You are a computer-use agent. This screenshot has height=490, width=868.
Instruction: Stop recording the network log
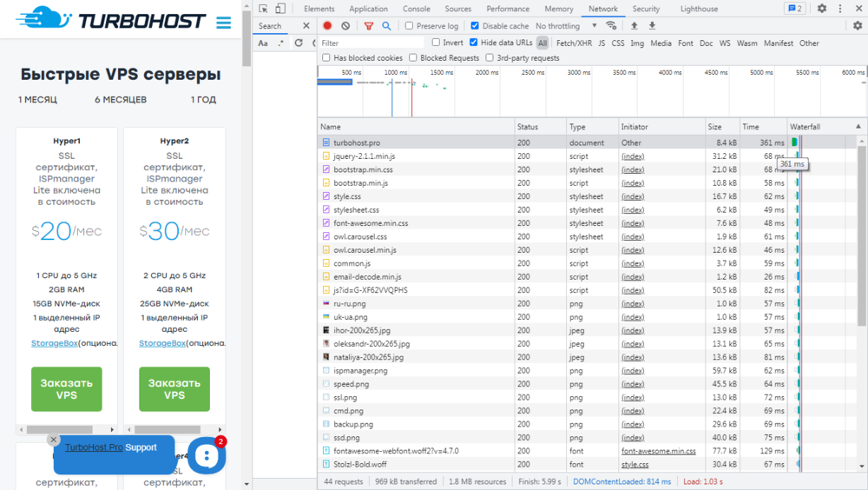click(328, 26)
